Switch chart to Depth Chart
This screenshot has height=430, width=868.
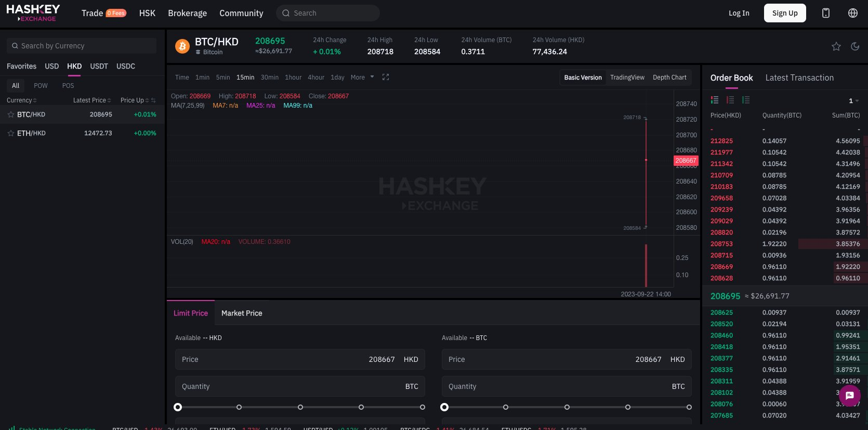click(669, 77)
